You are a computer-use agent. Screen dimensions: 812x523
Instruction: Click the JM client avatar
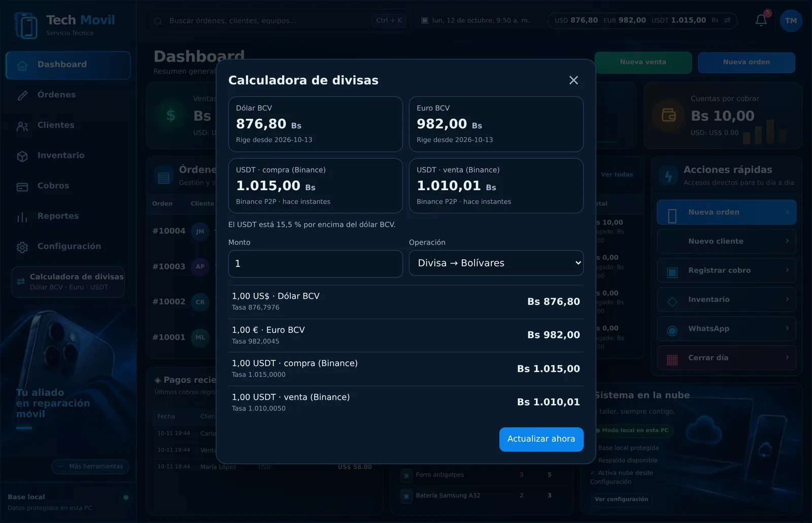point(200,231)
